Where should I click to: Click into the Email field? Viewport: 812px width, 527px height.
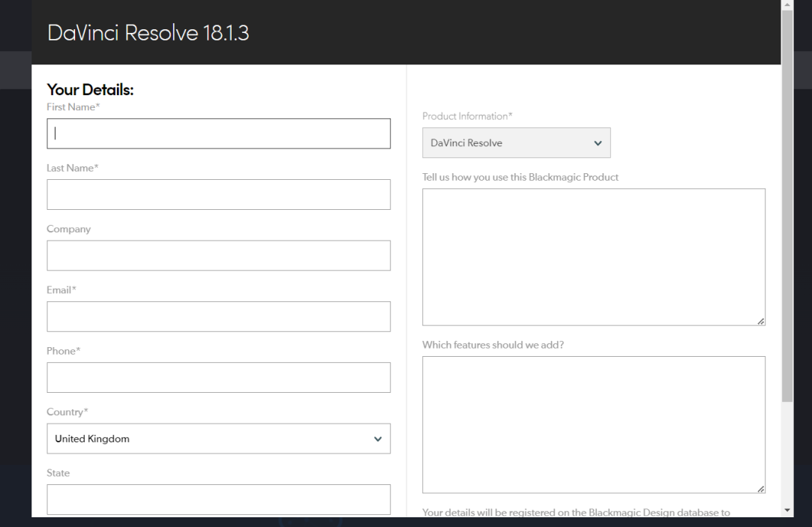pos(218,316)
